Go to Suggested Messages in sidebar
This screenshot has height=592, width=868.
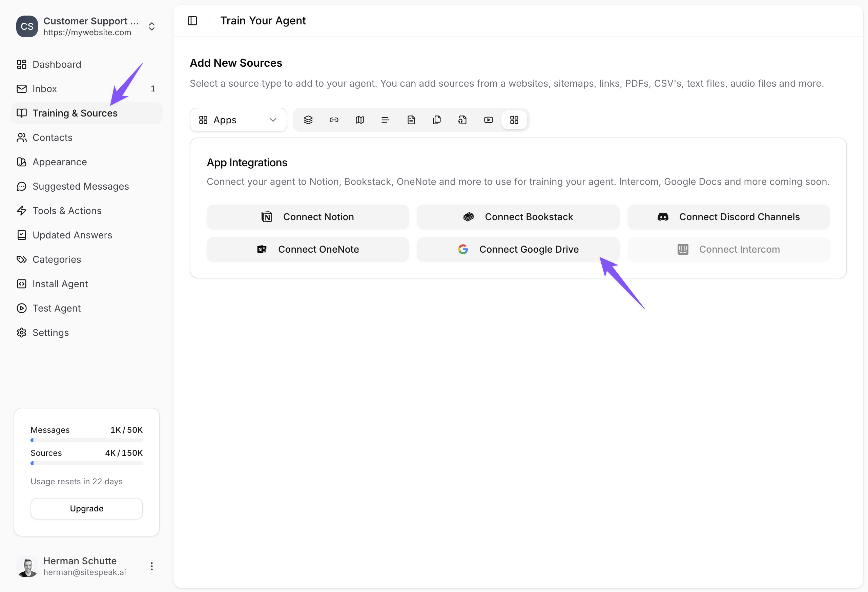pyautogui.click(x=81, y=186)
